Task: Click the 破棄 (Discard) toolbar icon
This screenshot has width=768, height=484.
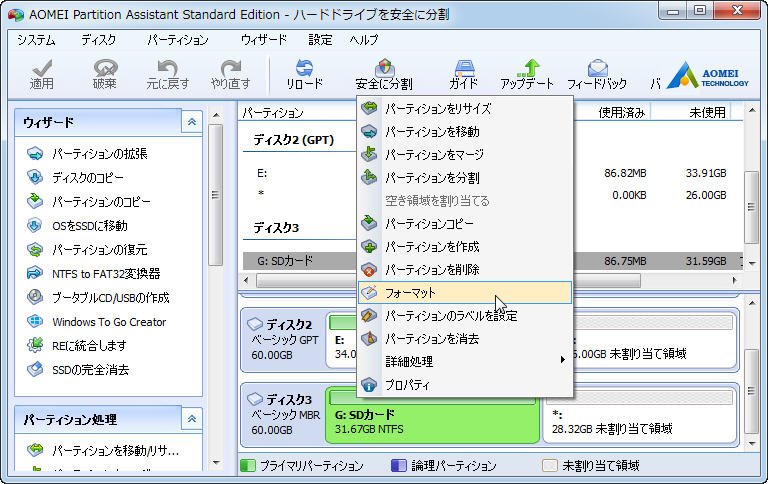Action: click(104, 75)
